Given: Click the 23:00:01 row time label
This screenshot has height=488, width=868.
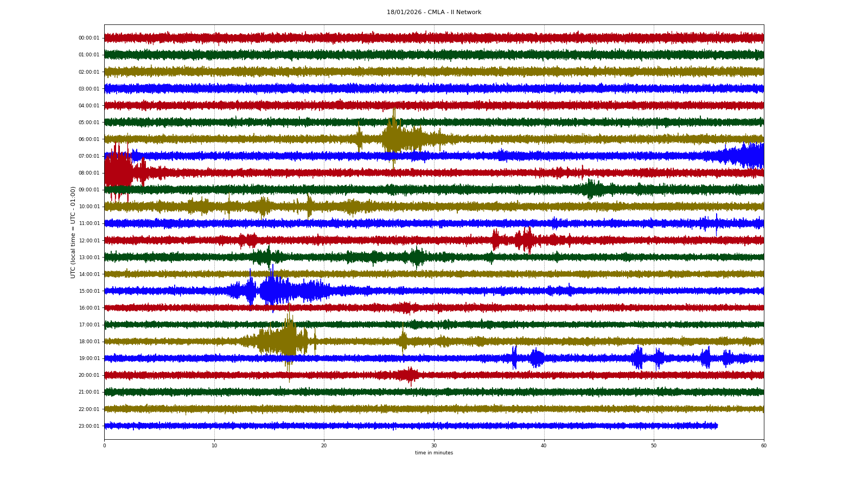Looking at the screenshot, I should click(x=89, y=426).
